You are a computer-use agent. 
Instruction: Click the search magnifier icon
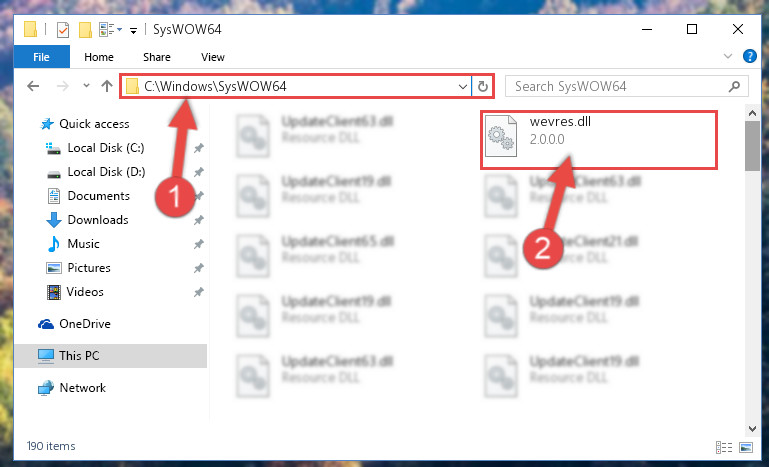click(734, 87)
